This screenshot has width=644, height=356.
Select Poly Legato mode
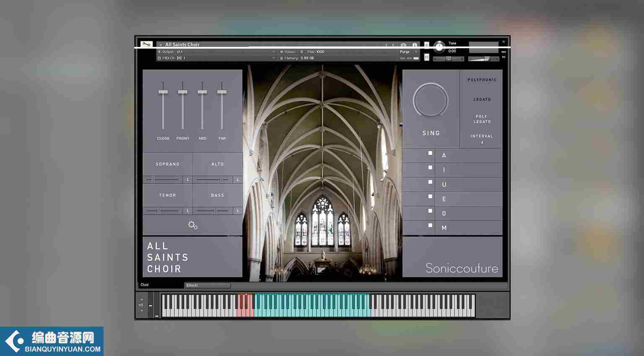[x=482, y=119]
